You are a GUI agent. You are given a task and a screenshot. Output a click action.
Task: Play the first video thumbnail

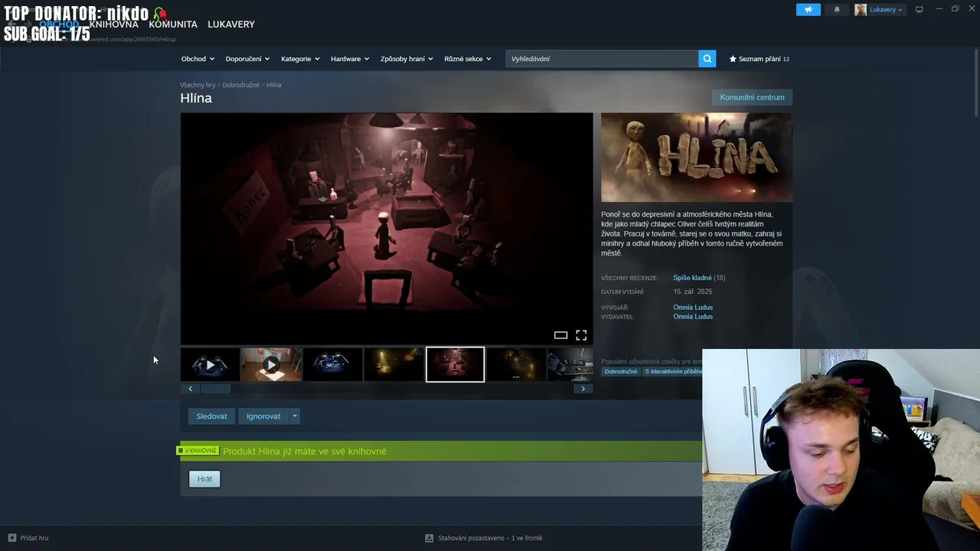point(210,365)
